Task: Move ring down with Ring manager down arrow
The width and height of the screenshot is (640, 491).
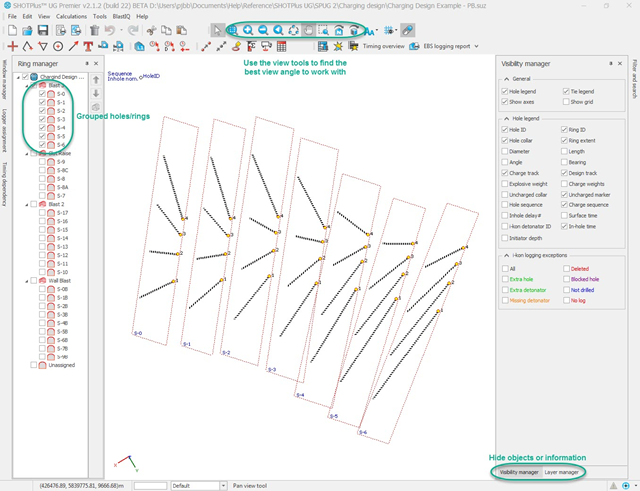Action: 96,93
